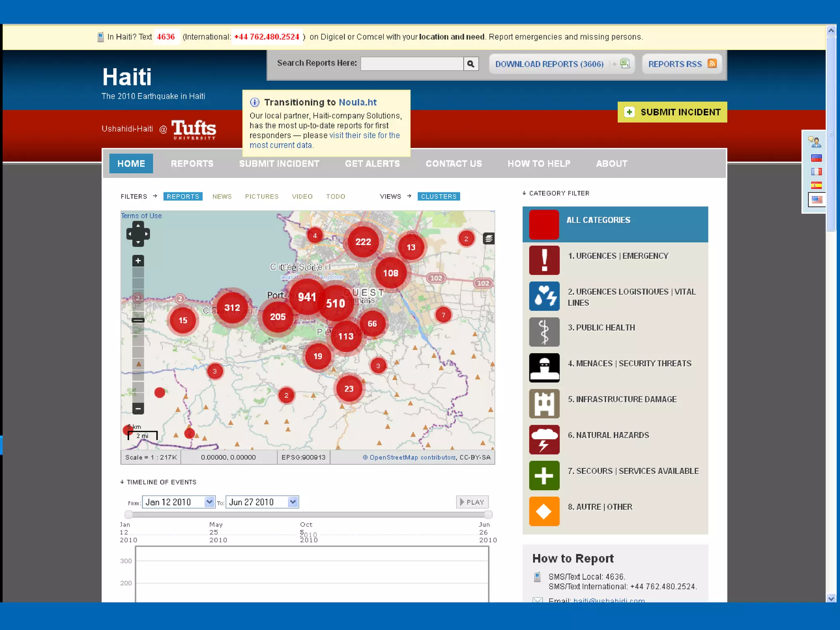Toggle the Pictures filter
This screenshot has width=840, height=630.
(x=262, y=196)
